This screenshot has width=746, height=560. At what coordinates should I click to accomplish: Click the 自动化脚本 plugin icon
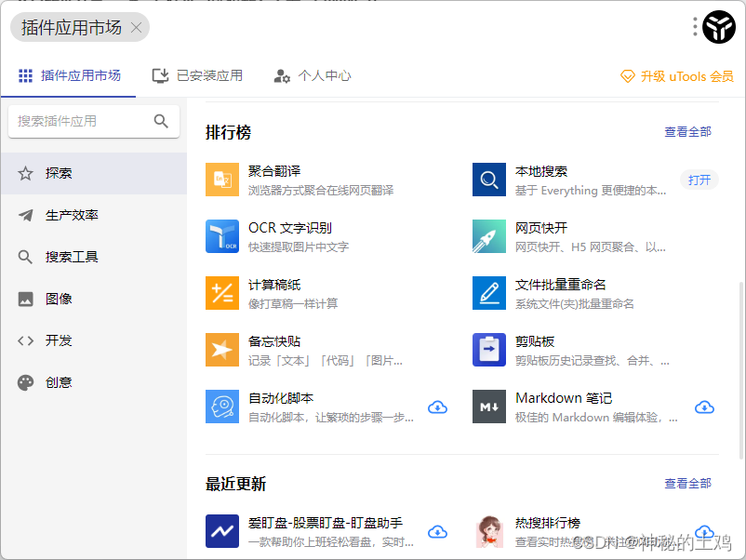[x=222, y=407]
